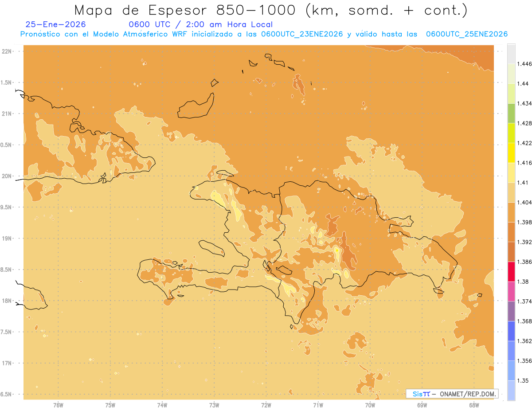The image size is (532, 411).
Task: Select the date text '25-Ene-2026'
Action: [56, 25]
